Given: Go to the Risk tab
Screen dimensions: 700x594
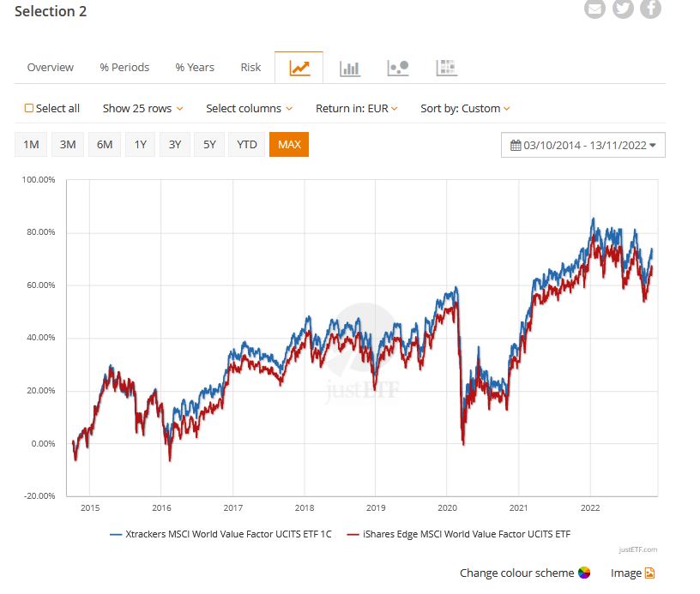Looking at the screenshot, I should [250, 68].
